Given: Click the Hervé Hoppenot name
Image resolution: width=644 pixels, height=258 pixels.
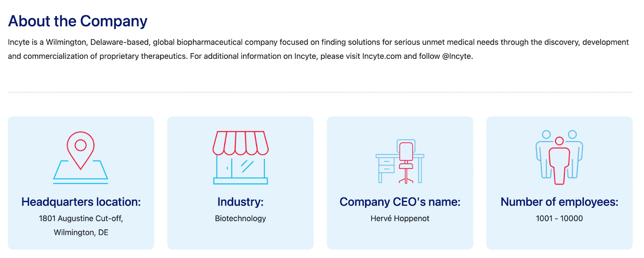Looking at the screenshot, I should pyautogui.click(x=400, y=219).
